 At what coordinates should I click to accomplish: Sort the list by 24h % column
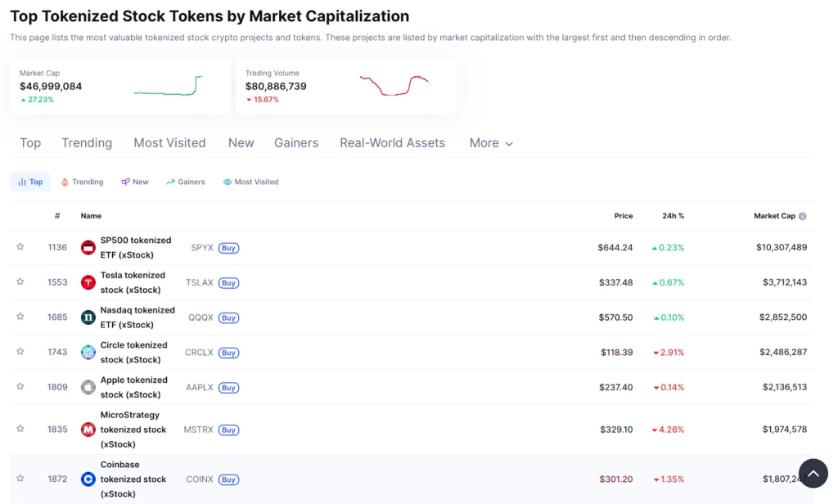pos(673,216)
